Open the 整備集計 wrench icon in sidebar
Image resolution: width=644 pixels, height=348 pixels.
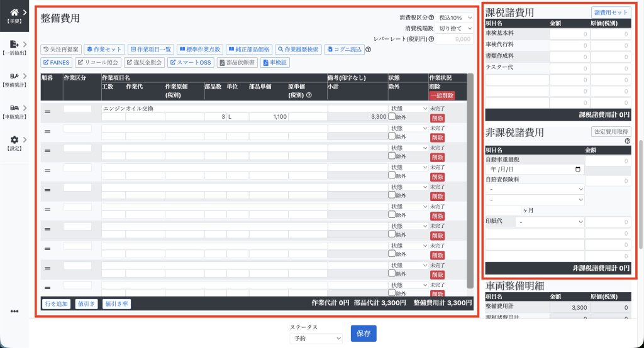[14, 79]
